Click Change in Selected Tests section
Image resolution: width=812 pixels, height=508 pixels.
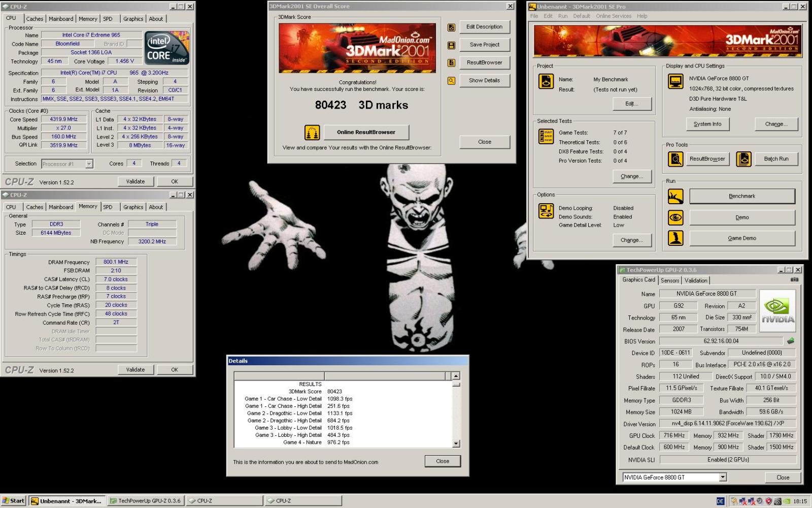coord(631,177)
